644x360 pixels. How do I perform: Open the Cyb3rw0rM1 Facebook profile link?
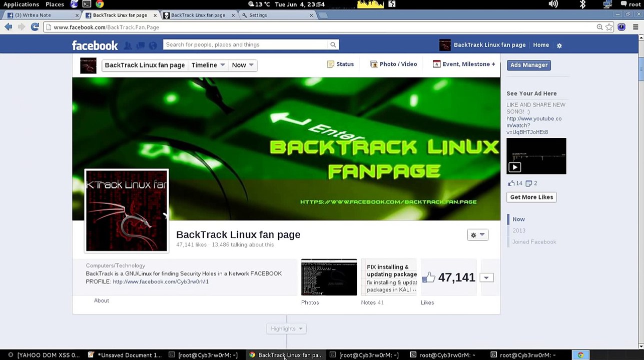(161, 281)
